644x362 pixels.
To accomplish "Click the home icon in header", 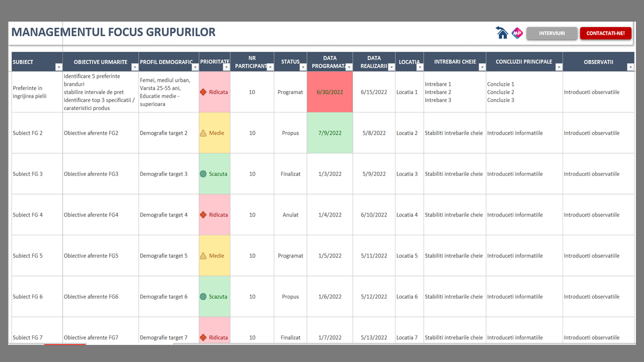I will (x=502, y=33).
